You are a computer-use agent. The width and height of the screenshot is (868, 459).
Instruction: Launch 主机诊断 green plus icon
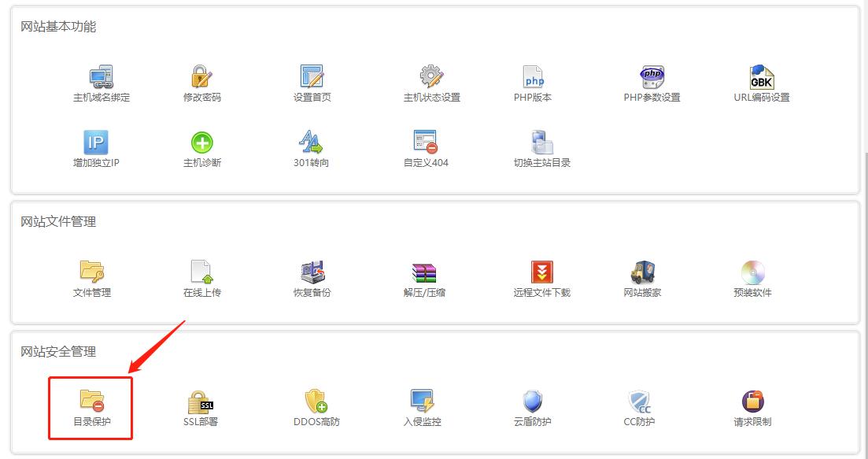pyautogui.click(x=202, y=143)
